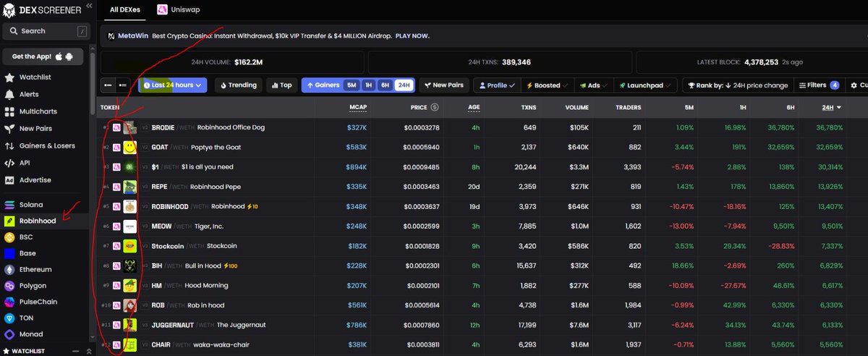Select 5M gainers timeframe
This screenshot has width=868, height=356.
352,85
